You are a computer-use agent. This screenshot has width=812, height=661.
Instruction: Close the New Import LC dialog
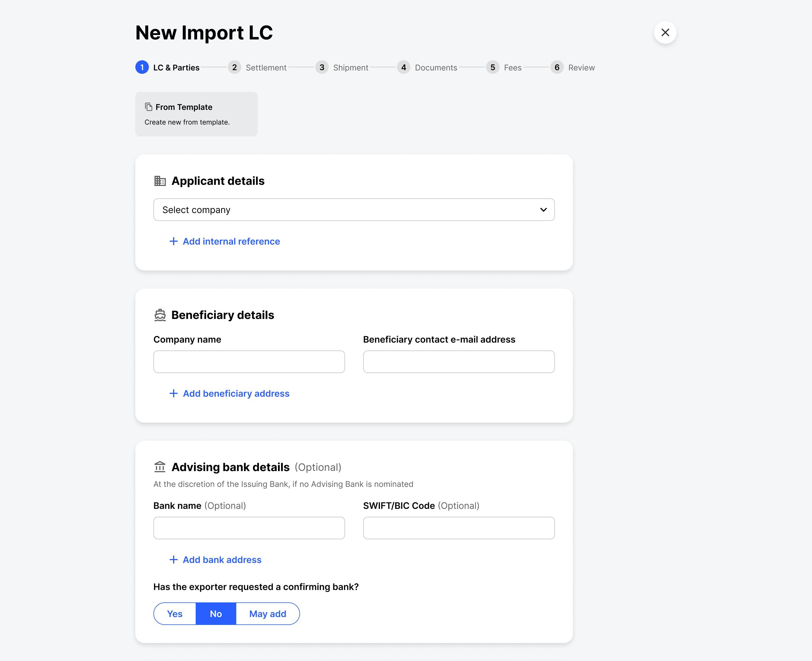tap(665, 32)
